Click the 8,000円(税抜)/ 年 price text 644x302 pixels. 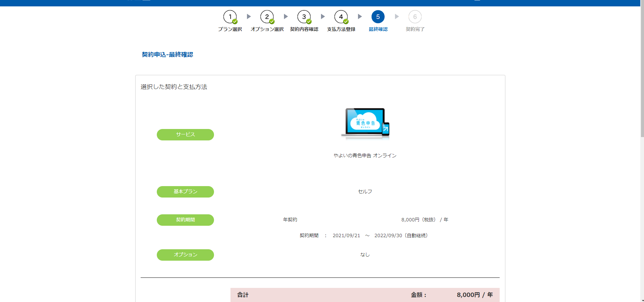click(425, 220)
